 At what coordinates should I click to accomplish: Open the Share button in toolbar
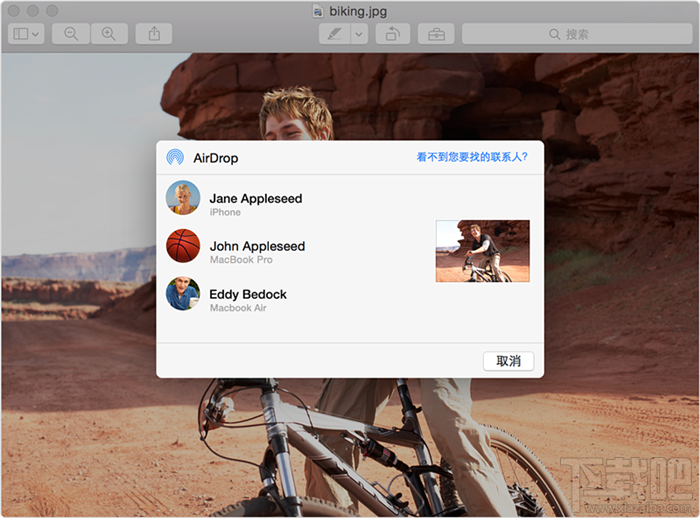point(154,34)
